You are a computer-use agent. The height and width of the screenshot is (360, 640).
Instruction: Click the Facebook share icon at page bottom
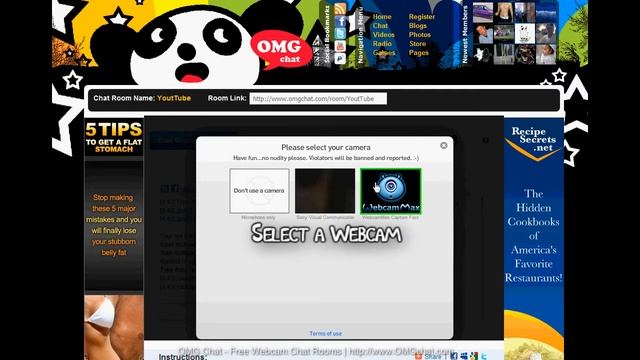[454, 356]
